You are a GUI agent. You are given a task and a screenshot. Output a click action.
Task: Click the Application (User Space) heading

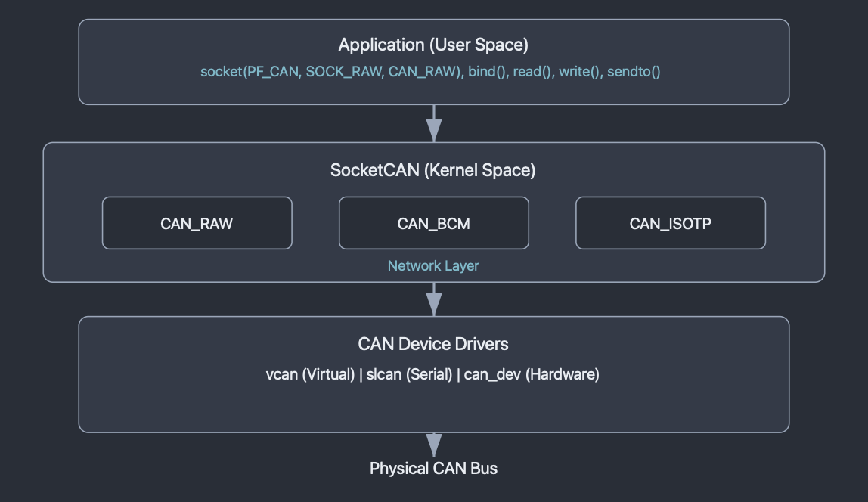point(433,45)
